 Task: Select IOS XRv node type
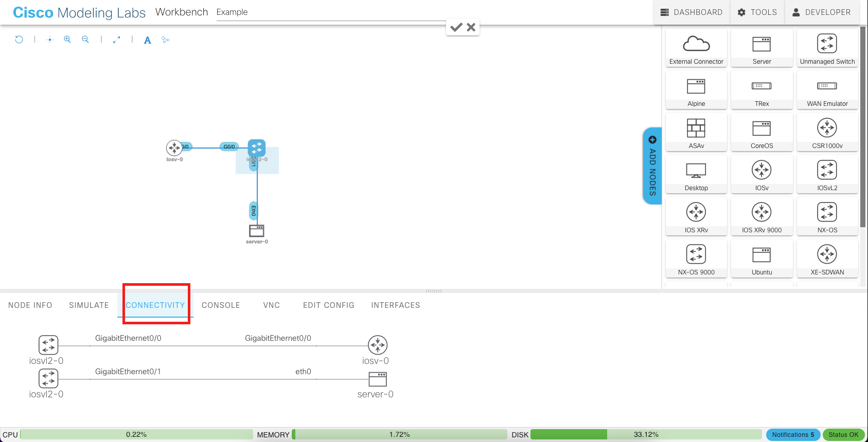[696, 216]
